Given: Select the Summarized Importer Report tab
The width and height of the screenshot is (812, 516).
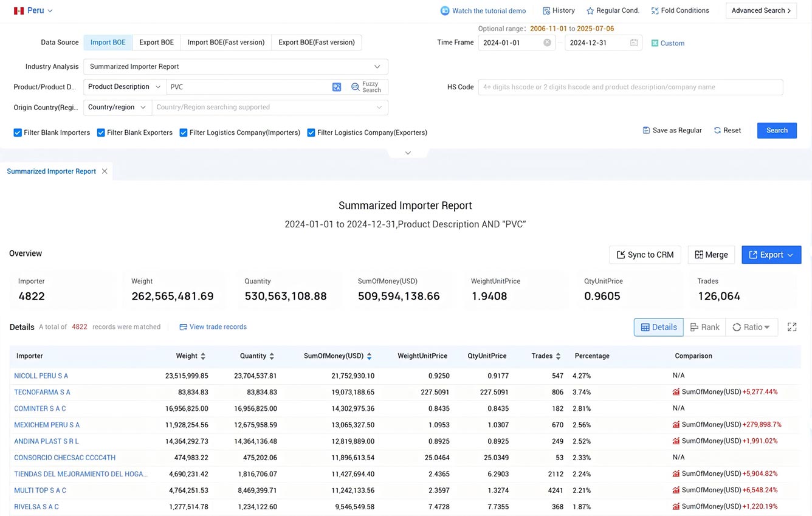Looking at the screenshot, I should point(51,171).
